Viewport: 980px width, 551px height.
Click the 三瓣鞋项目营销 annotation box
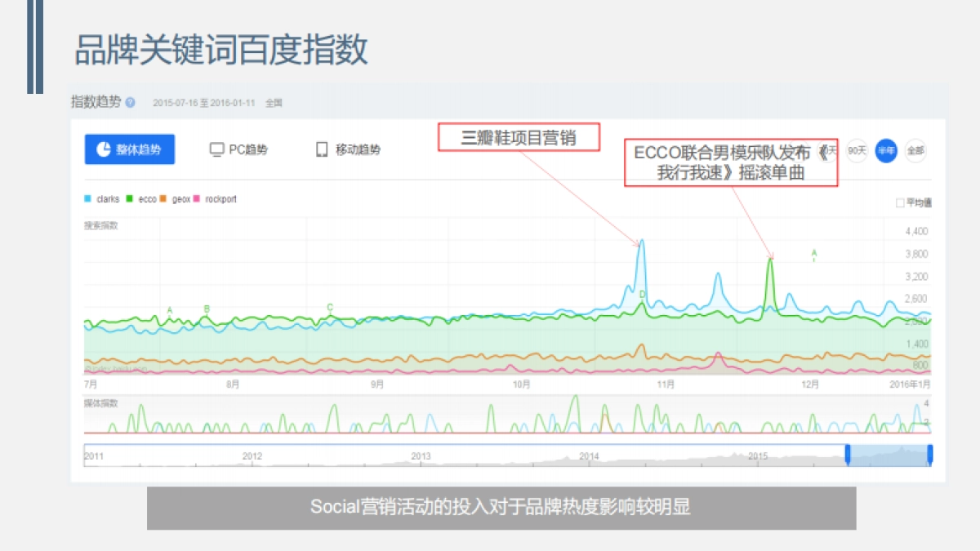[x=519, y=138]
